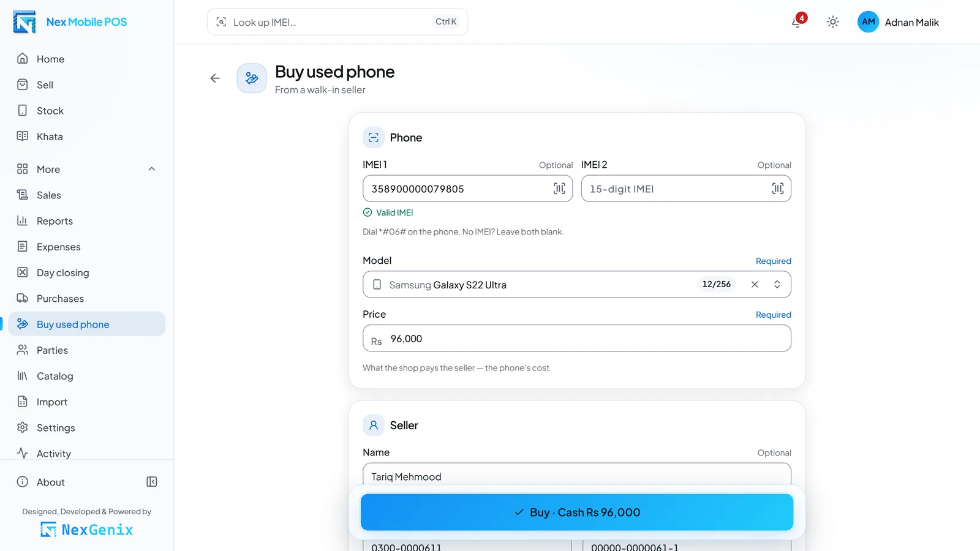The height and width of the screenshot is (551, 980).
Task: Open the Adnan Malik user menu
Action: pyautogui.click(x=898, y=22)
